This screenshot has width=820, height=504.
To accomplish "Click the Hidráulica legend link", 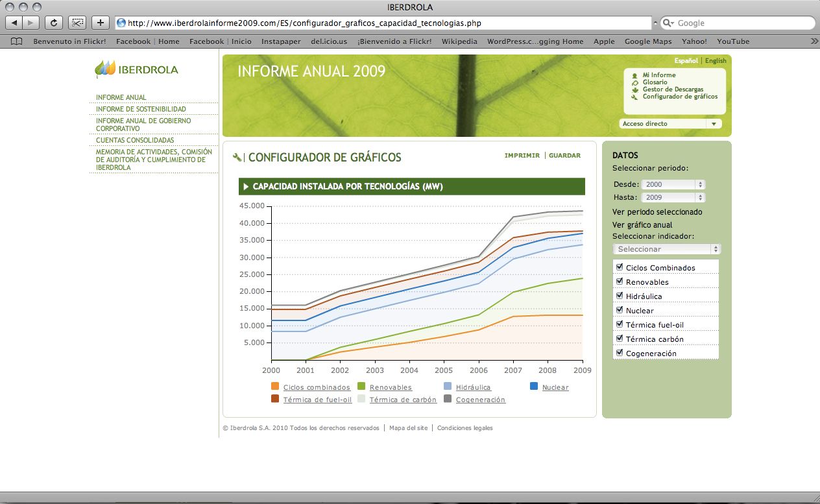I will (x=474, y=387).
